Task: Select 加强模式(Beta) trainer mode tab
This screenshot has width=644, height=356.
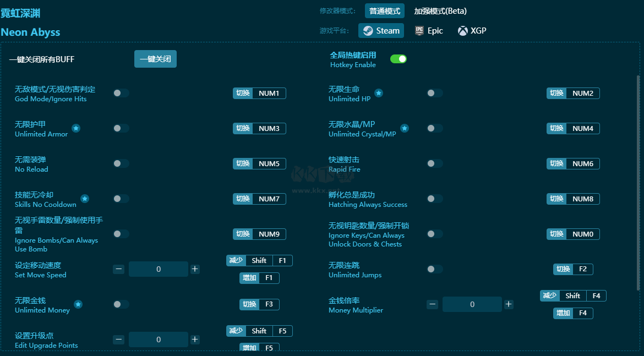Action: 440,11
